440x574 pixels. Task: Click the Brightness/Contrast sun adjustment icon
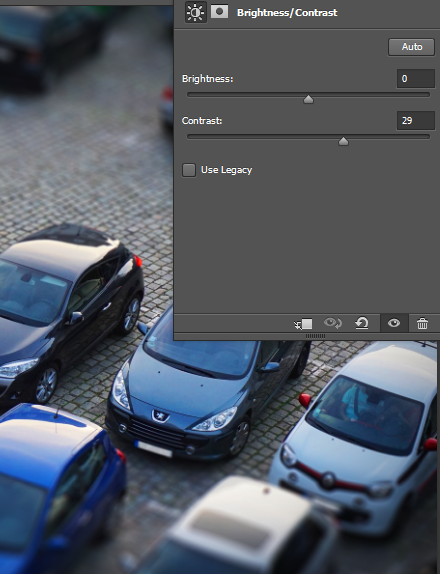[x=195, y=12]
